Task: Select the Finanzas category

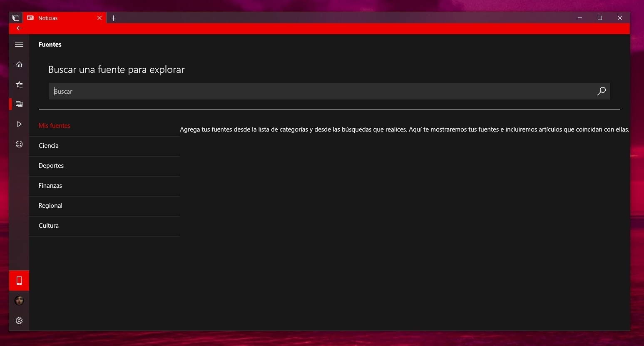Action: 50,185
